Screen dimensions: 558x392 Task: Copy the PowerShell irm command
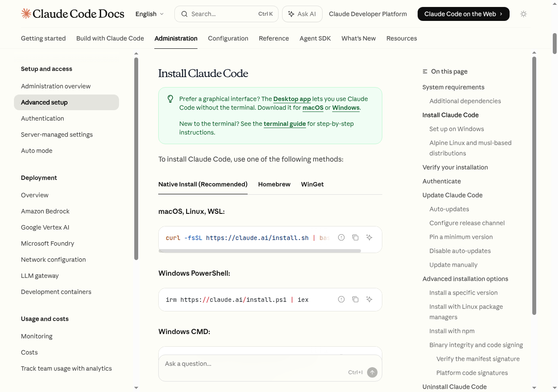pyautogui.click(x=355, y=299)
